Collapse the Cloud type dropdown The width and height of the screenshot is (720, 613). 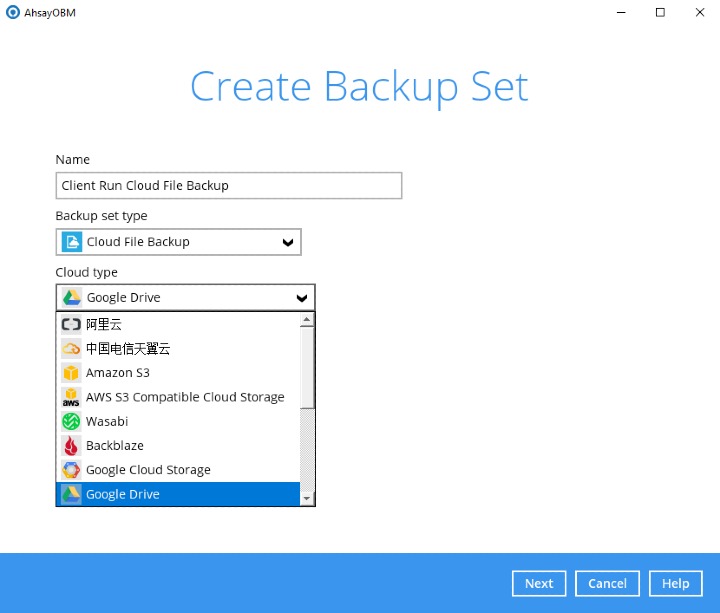pos(302,298)
